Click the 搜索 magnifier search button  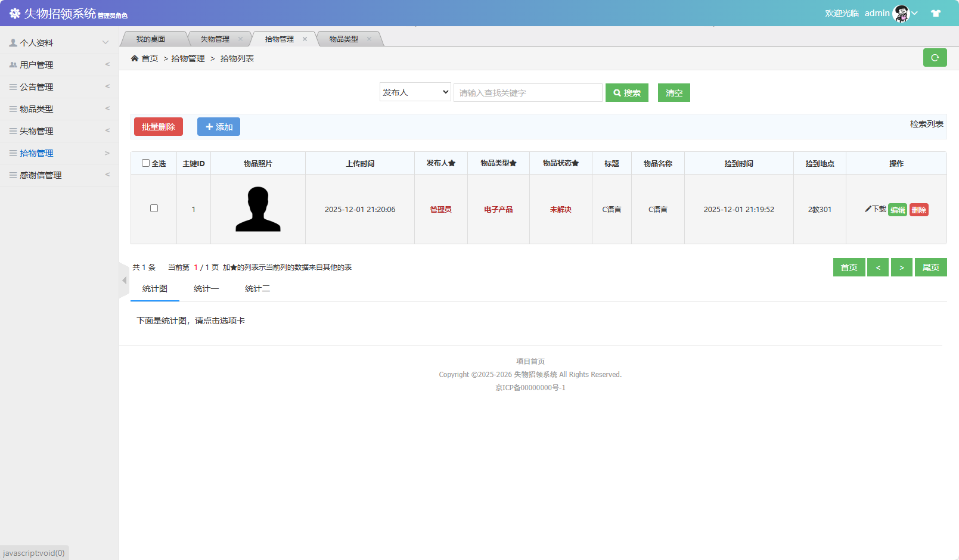(x=626, y=92)
